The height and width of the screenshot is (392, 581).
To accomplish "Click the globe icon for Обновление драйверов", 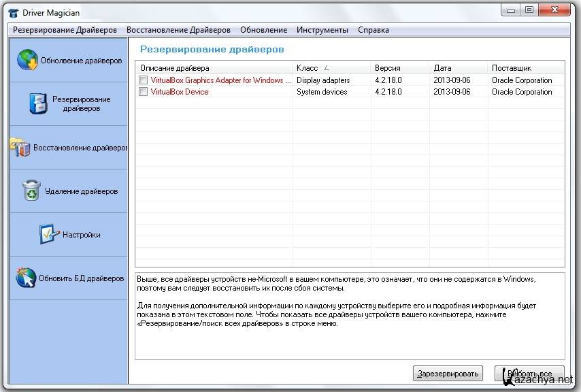I will point(27,60).
